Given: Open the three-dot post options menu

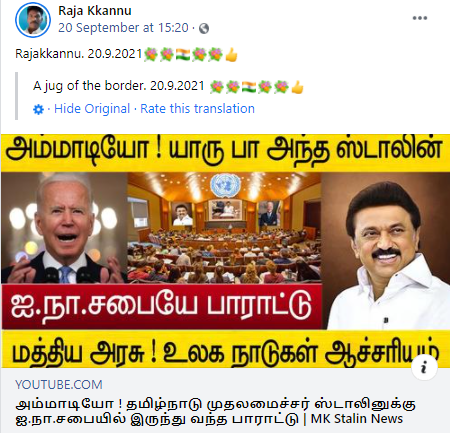Looking at the screenshot, I should point(420,18).
